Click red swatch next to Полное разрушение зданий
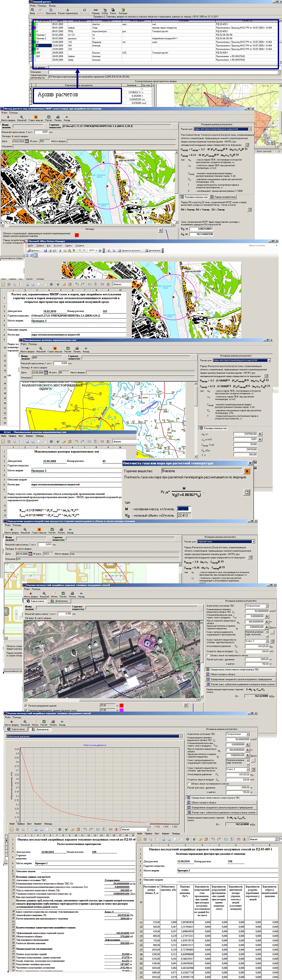This screenshot has height=980, width=282. (121, 706)
